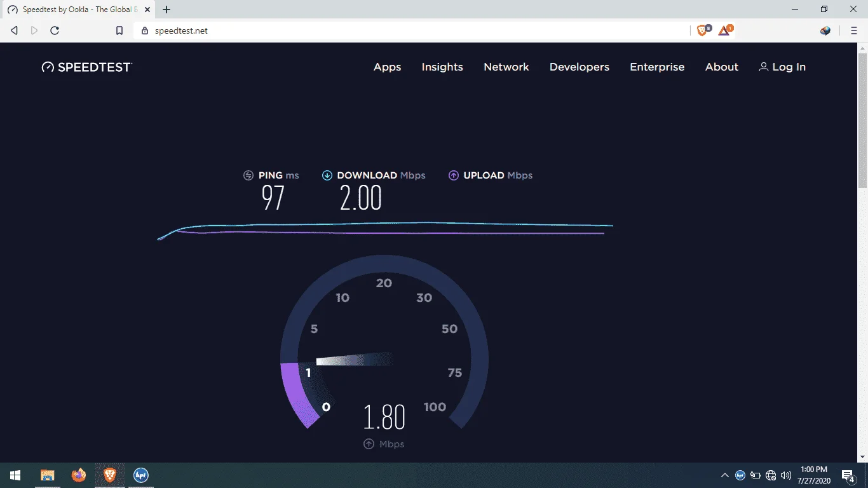Click the PING ms label
The width and height of the screenshot is (868, 488).
click(278, 175)
